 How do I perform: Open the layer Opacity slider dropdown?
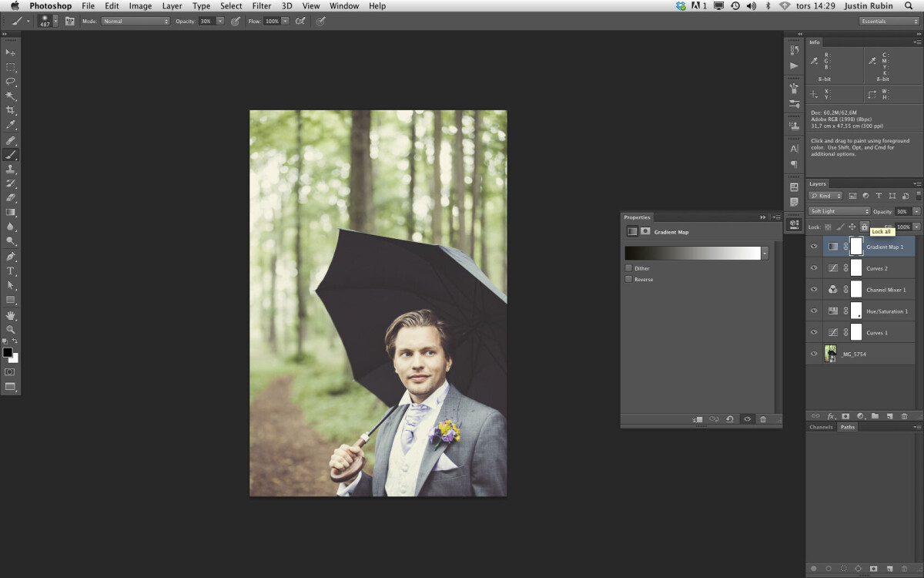click(x=916, y=211)
